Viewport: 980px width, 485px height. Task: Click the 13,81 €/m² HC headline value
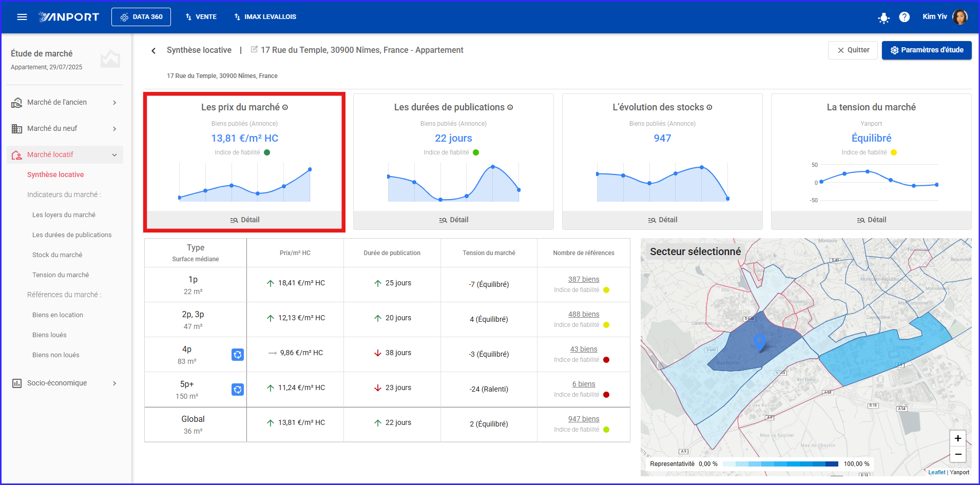click(244, 138)
